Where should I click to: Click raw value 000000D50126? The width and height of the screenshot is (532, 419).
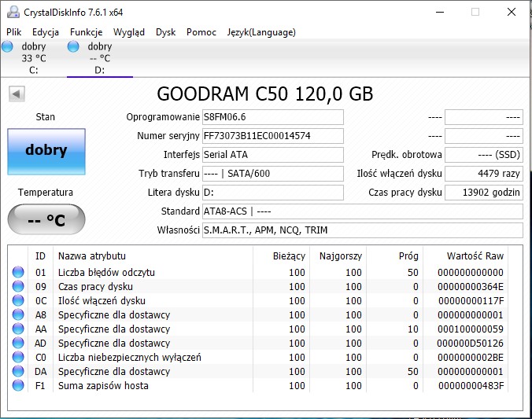[x=471, y=344]
